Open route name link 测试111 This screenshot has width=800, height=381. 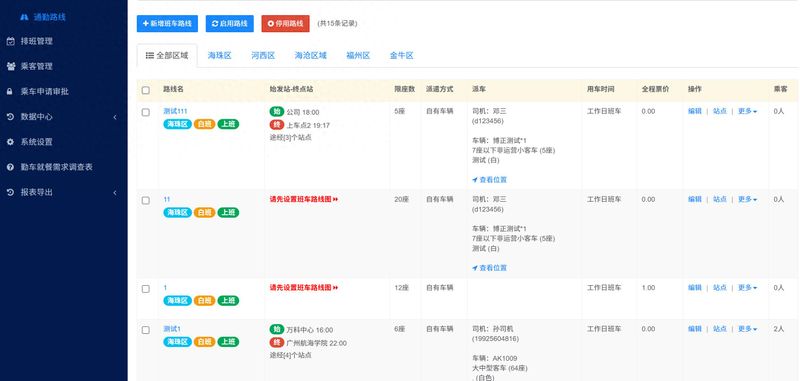175,111
